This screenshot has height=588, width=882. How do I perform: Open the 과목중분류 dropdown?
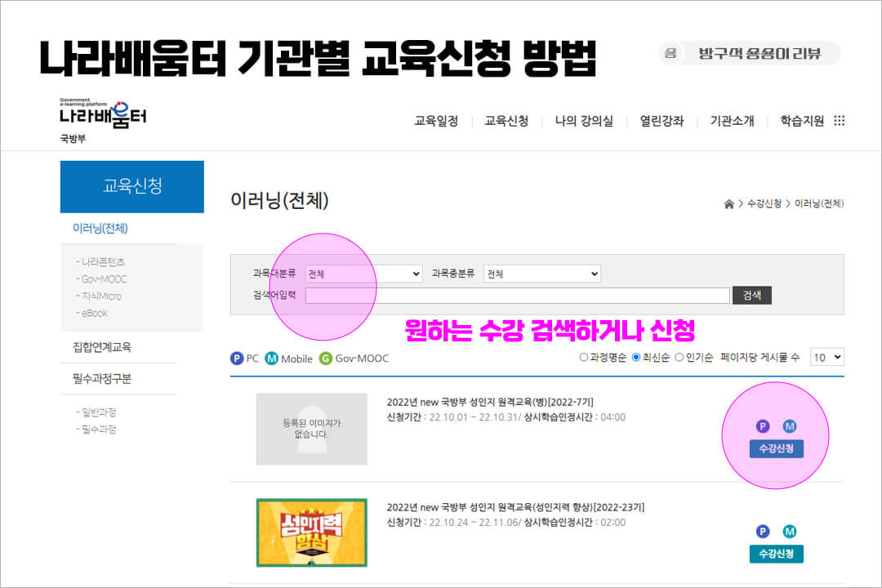click(542, 274)
